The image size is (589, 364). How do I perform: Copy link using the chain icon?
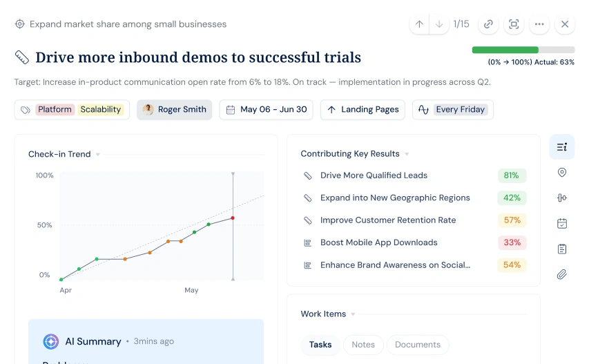tap(488, 24)
